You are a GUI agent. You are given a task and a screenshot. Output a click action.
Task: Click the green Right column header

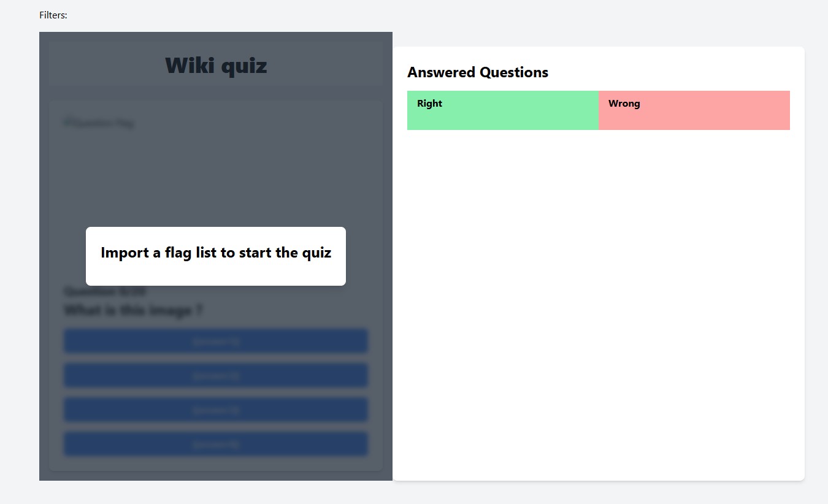(503, 110)
